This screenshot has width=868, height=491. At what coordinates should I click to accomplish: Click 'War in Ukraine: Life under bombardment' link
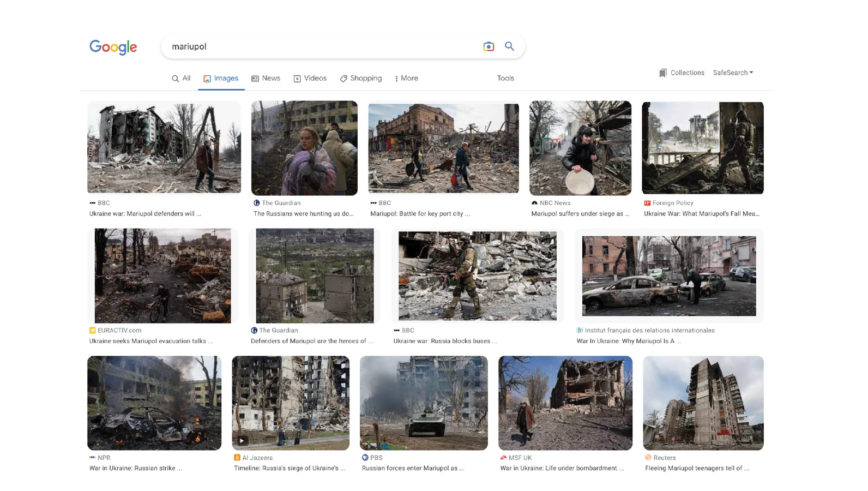pos(562,468)
